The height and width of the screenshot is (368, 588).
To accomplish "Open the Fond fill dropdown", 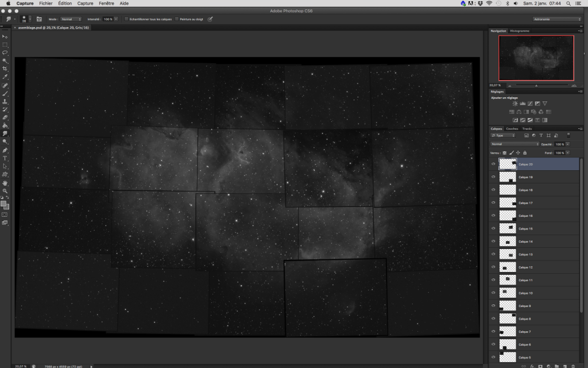I will pos(568,153).
